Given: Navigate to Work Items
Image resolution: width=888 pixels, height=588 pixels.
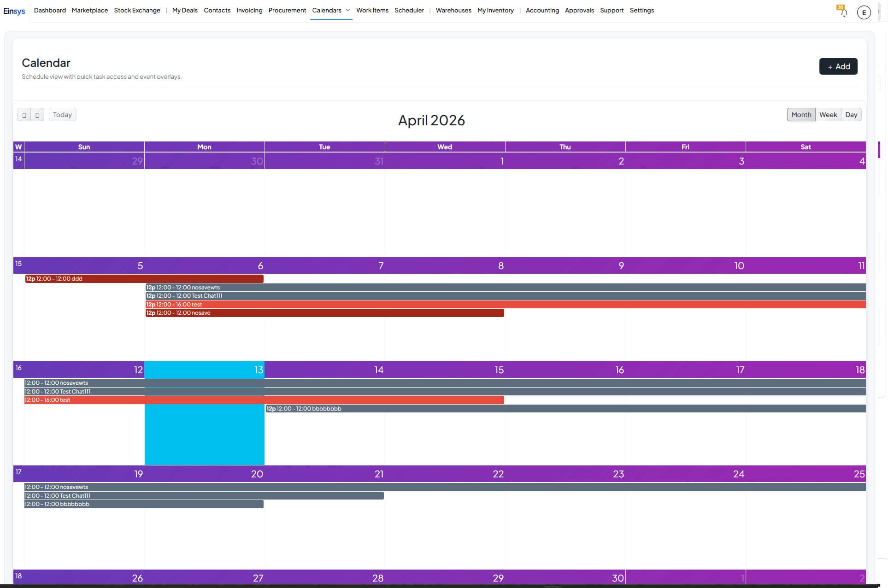Looking at the screenshot, I should [x=372, y=10].
